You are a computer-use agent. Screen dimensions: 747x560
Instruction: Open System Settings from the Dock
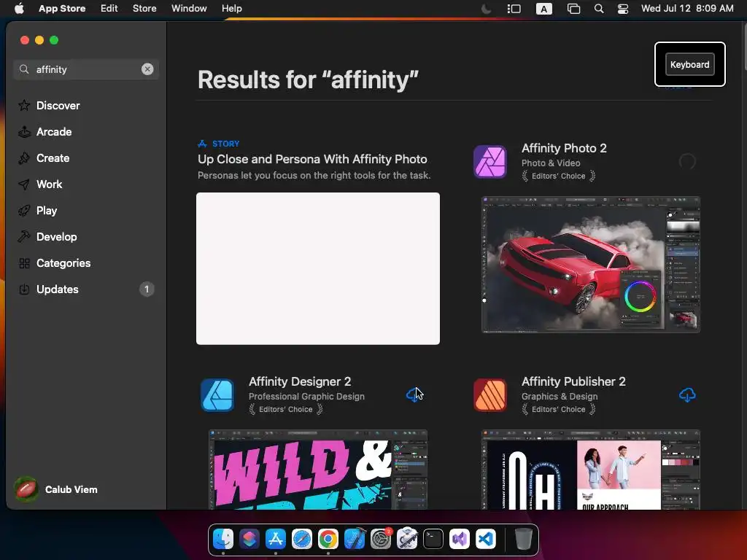381,539
